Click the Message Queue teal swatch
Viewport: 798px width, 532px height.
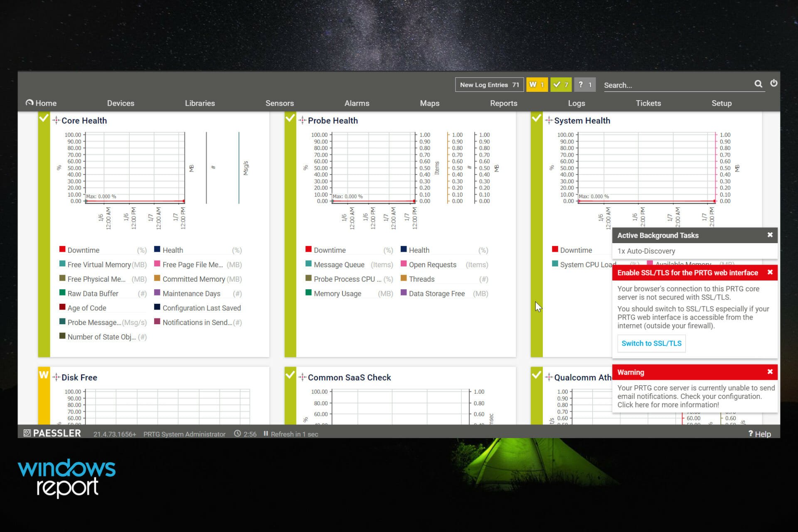[308, 264]
